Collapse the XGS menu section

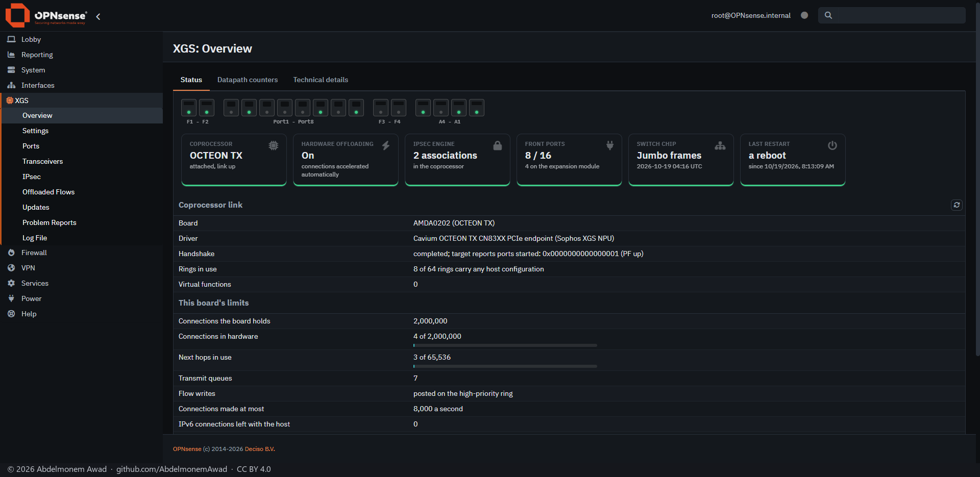pos(82,101)
